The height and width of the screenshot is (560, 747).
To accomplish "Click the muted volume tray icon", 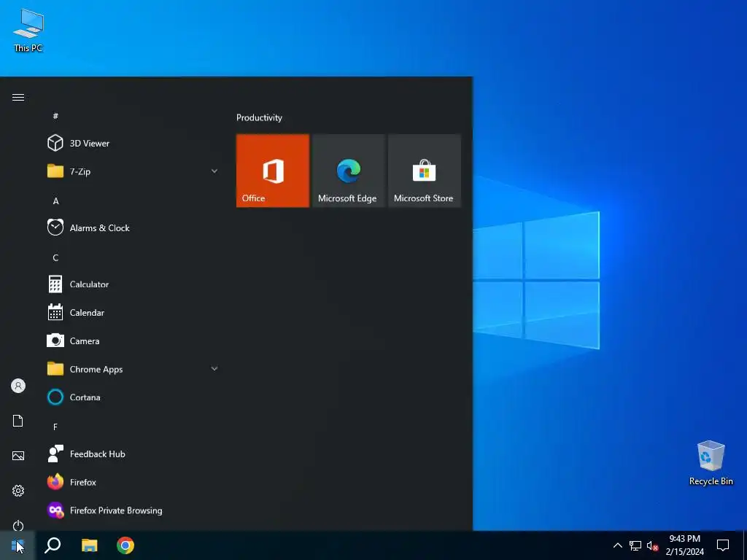I will pos(652,545).
